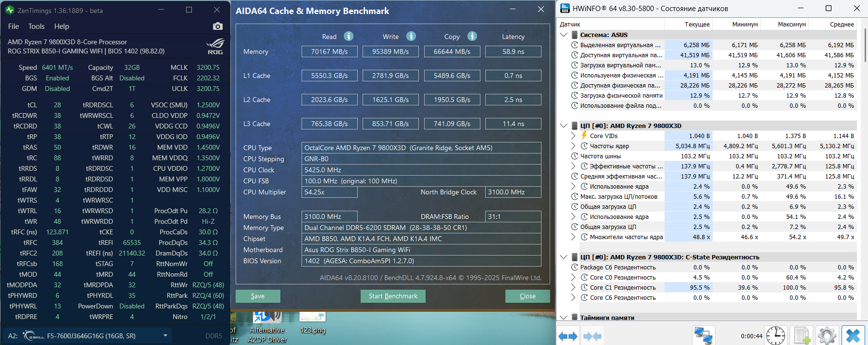This screenshot has width=868, height=345.
Task: Click Memory Read value 70167 MB/s
Action: click(329, 51)
